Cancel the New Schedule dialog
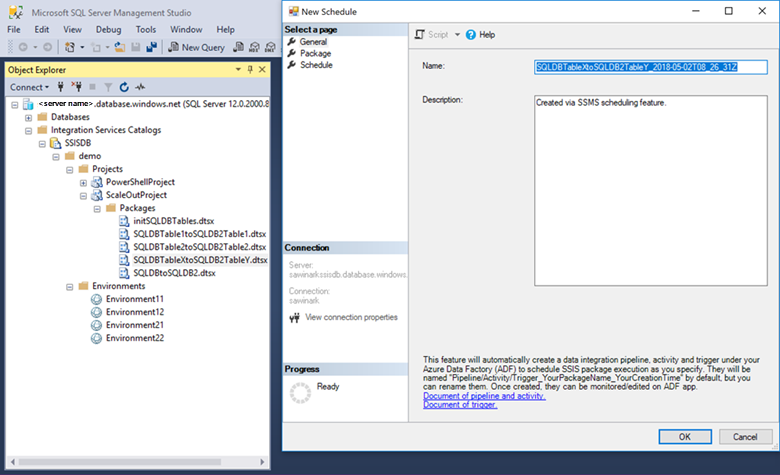 click(745, 437)
